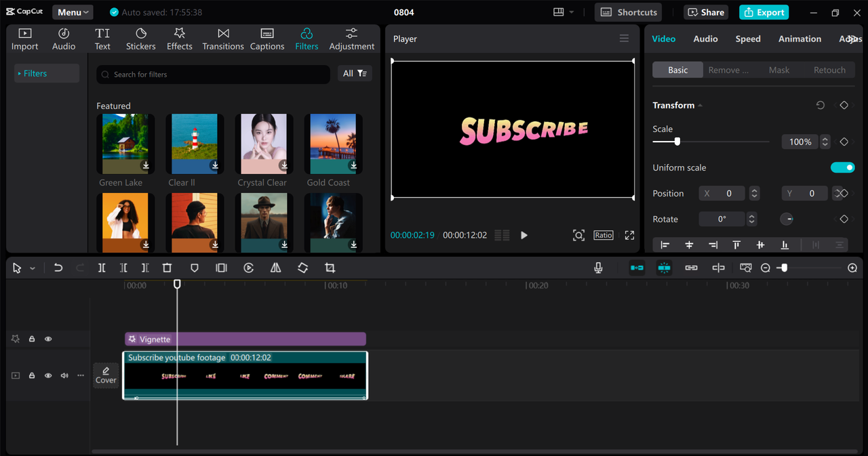Toggle main track magnet

tap(637, 268)
